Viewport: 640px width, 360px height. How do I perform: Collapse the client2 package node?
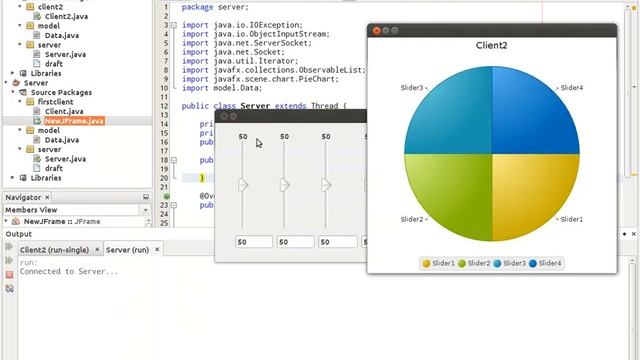coord(20,7)
